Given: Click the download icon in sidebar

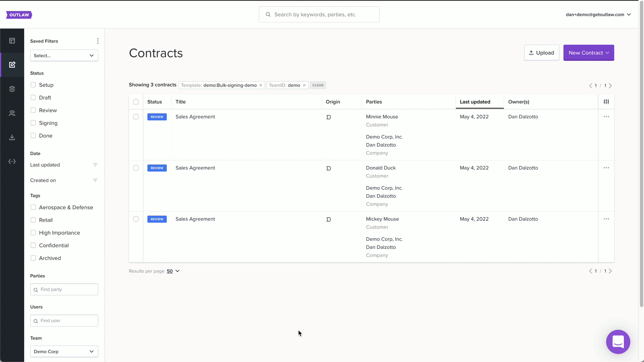Looking at the screenshot, I should [x=12, y=137].
